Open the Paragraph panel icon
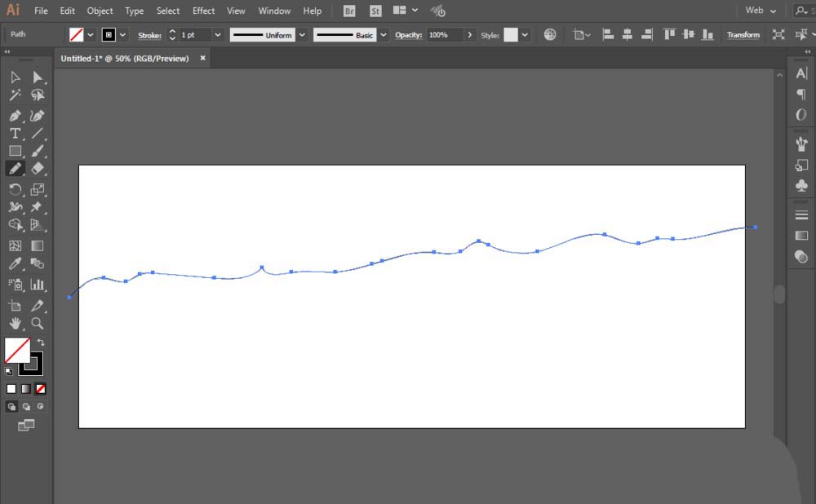This screenshot has height=504, width=816. [x=801, y=94]
